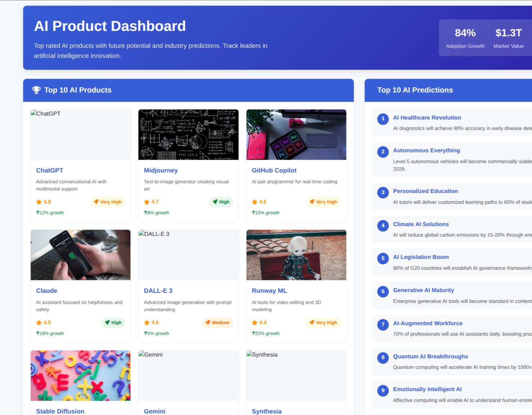Click the number 6 badge for Generative AI Maturity
532x415 pixels.
coord(383,291)
